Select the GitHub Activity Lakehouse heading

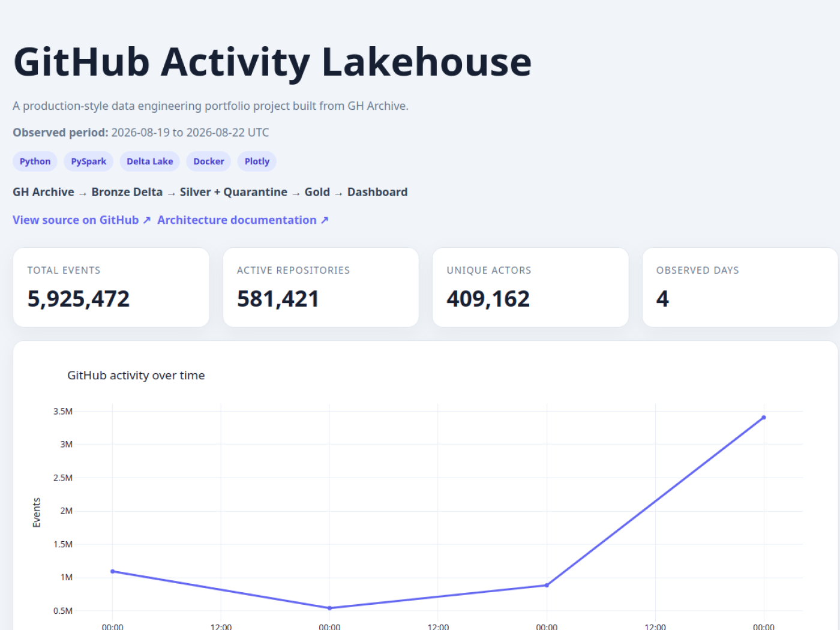pos(272,62)
